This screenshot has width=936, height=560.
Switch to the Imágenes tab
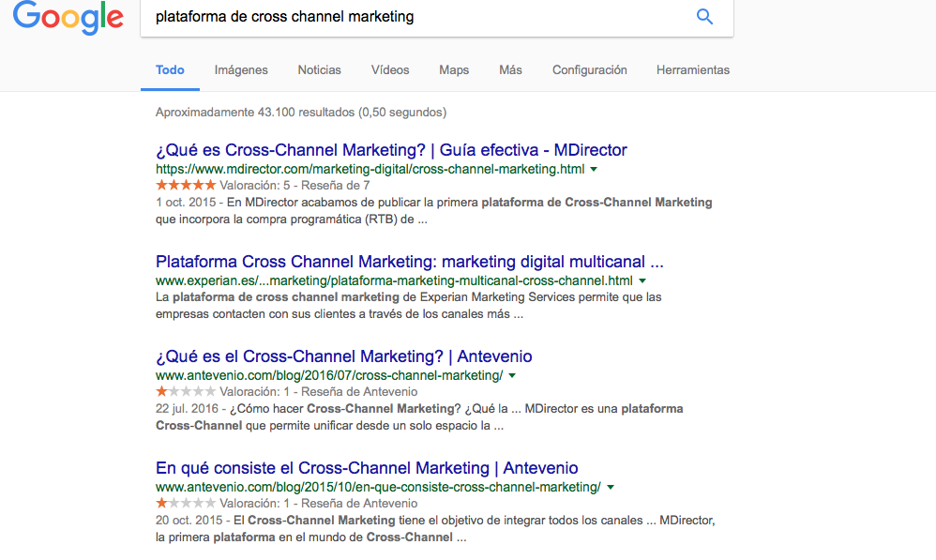(241, 69)
